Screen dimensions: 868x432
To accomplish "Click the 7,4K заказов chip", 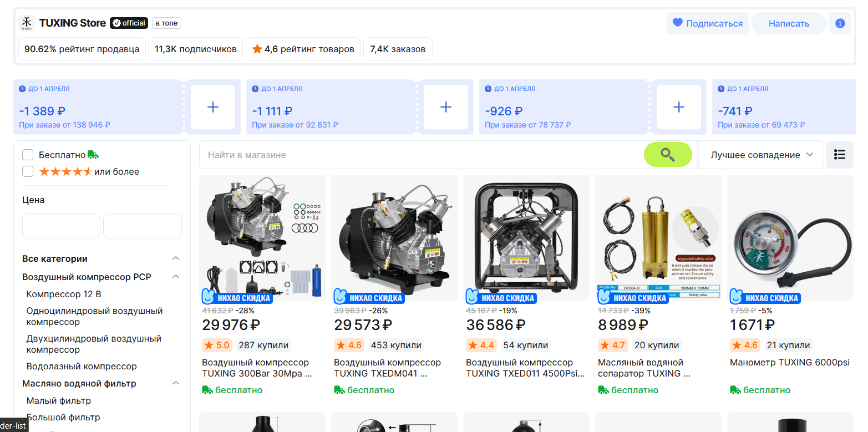I will coord(398,49).
